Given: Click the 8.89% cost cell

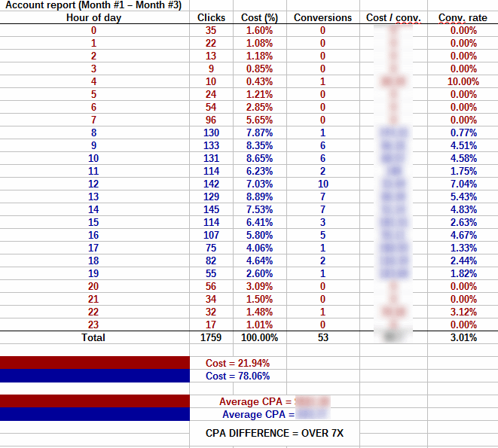Looking at the screenshot, I should (259, 197).
